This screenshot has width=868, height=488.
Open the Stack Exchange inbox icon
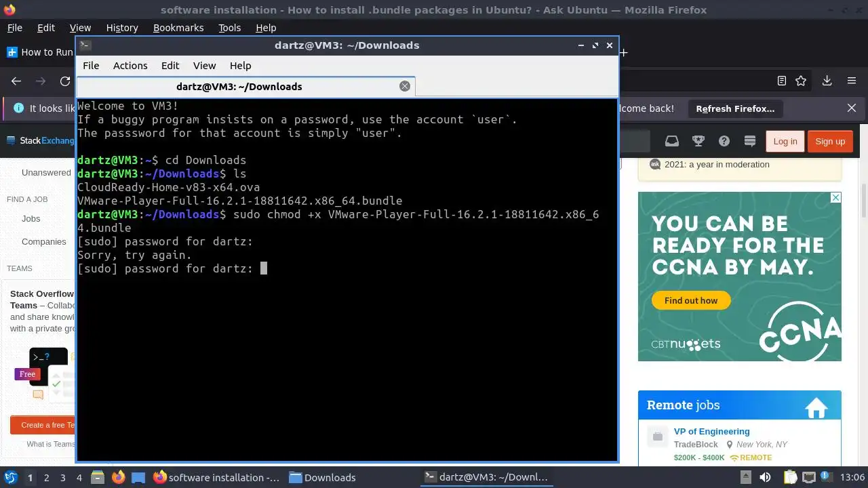671,141
